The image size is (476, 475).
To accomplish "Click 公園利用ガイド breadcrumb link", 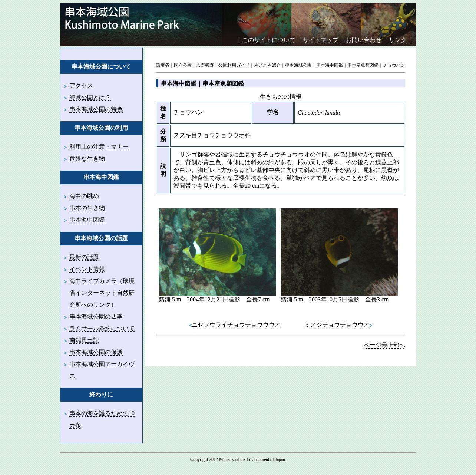I will (x=234, y=65).
